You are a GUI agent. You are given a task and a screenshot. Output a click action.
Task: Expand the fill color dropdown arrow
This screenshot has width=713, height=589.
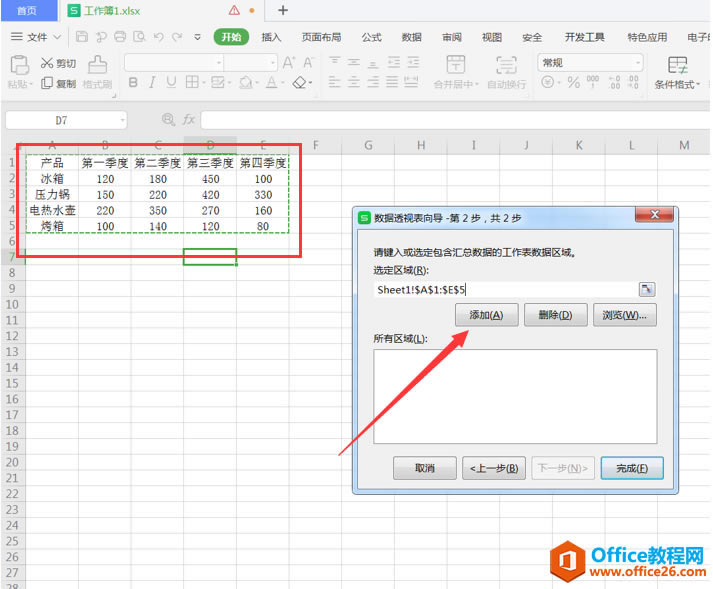[x=257, y=83]
